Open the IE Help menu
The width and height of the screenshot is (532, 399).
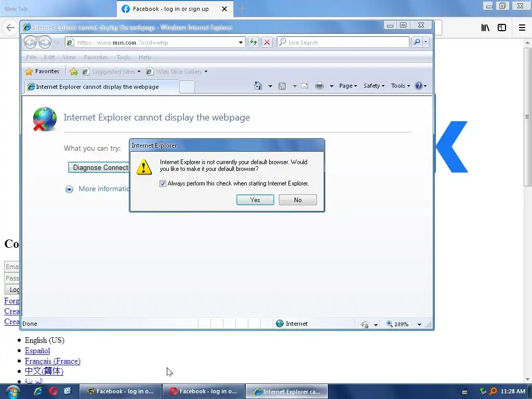pos(144,57)
